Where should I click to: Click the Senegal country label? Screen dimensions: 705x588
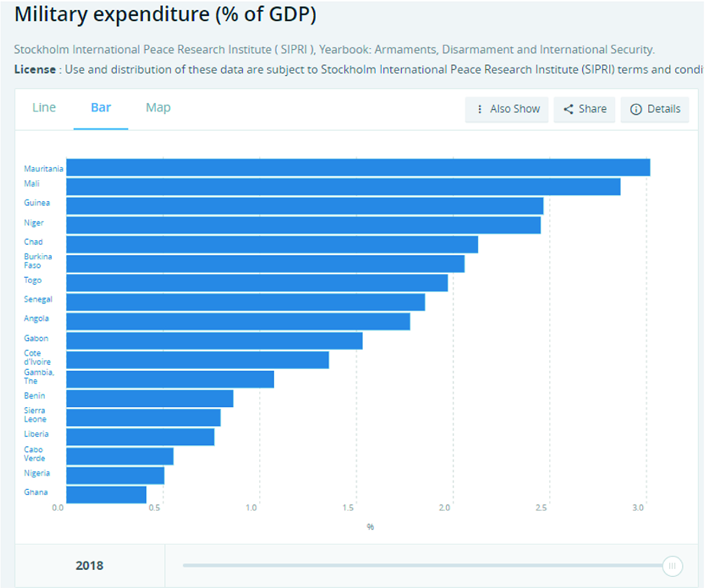pyautogui.click(x=38, y=299)
